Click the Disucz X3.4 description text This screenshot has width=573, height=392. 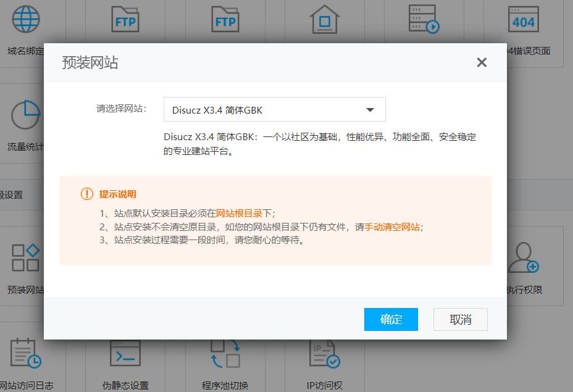pyautogui.click(x=320, y=144)
